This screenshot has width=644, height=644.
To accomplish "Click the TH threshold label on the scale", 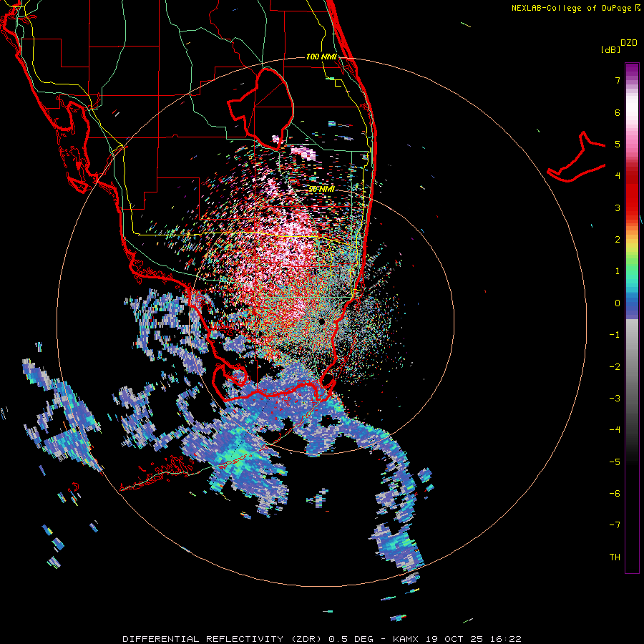I will 615,557.
